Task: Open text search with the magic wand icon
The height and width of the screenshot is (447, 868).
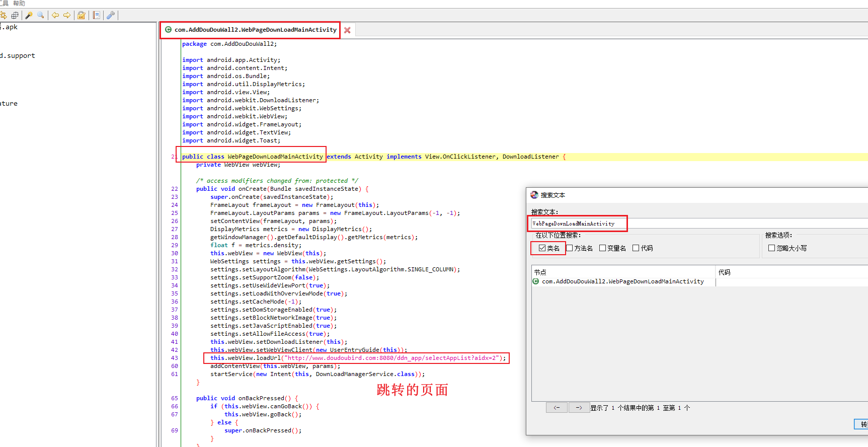Action: [29, 15]
